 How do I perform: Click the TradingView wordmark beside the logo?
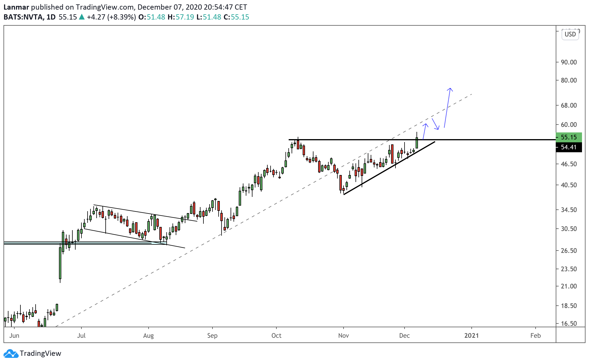coord(41,353)
